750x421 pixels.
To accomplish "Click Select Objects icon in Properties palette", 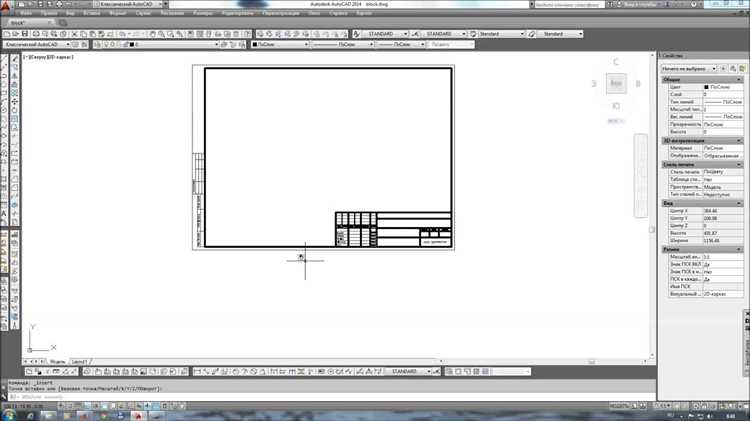I will click(733, 69).
